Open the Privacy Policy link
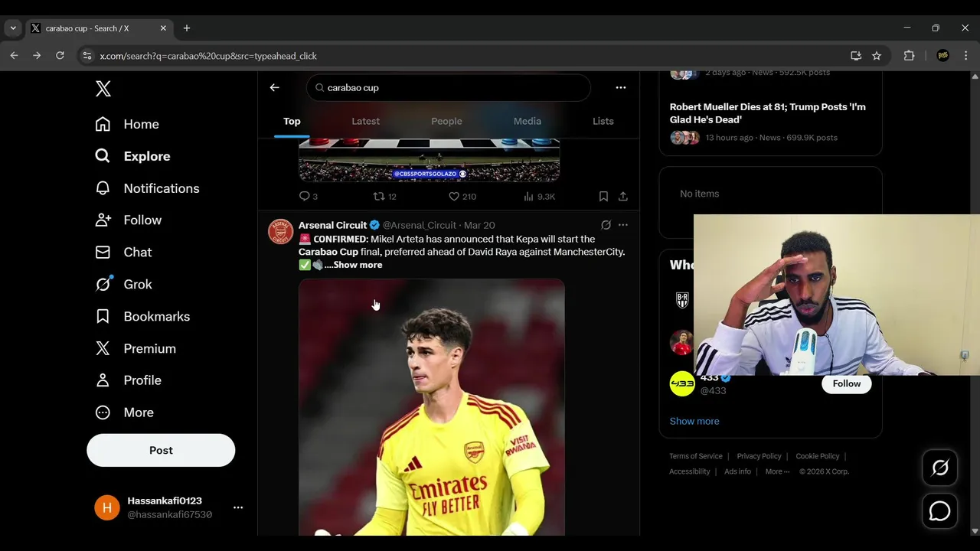The image size is (980, 551). (759, 456)
